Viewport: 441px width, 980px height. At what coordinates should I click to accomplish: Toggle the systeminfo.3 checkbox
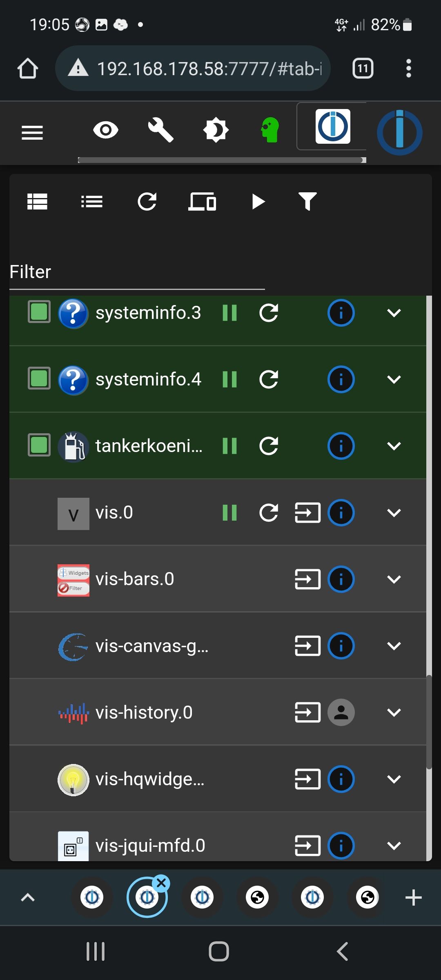coord(39,312)
